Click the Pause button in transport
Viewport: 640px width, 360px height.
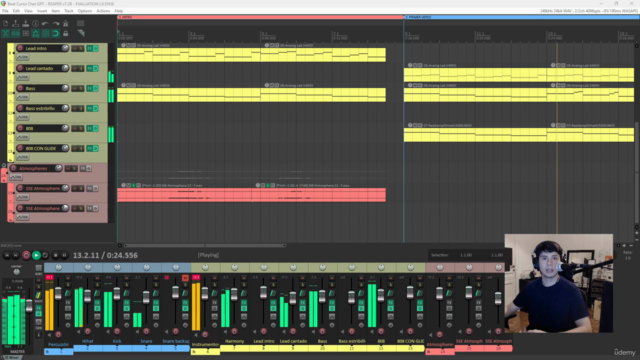(64, 255)
